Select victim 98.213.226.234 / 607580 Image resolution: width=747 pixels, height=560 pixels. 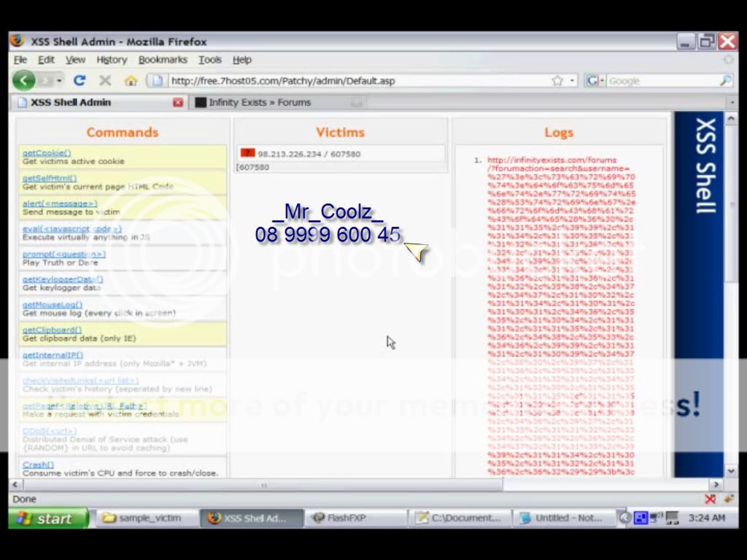click(x=309, y=154)
